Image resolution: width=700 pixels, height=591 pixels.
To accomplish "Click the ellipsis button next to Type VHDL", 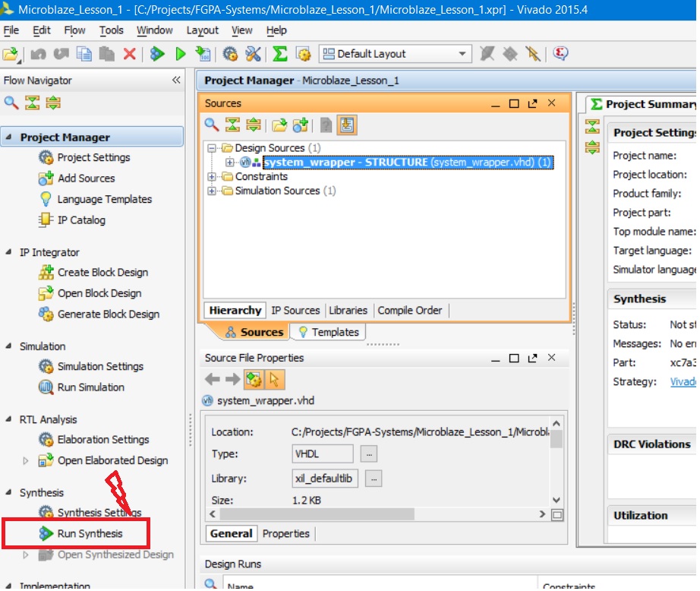I will [x=368, y=454].
